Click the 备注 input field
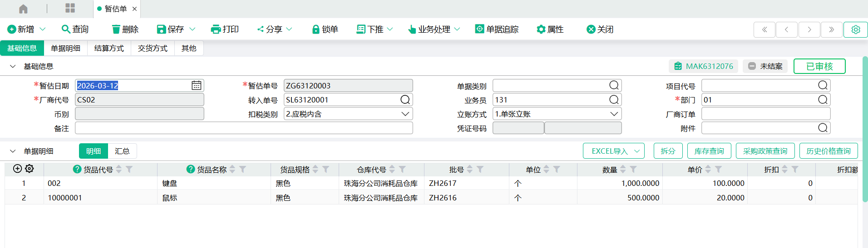 click(244, 128)
